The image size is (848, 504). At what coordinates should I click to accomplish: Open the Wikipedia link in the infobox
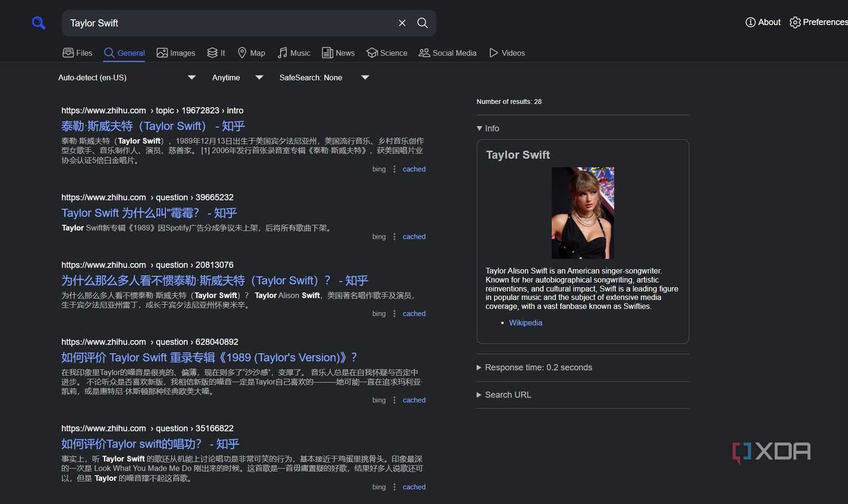pos(526,322)
